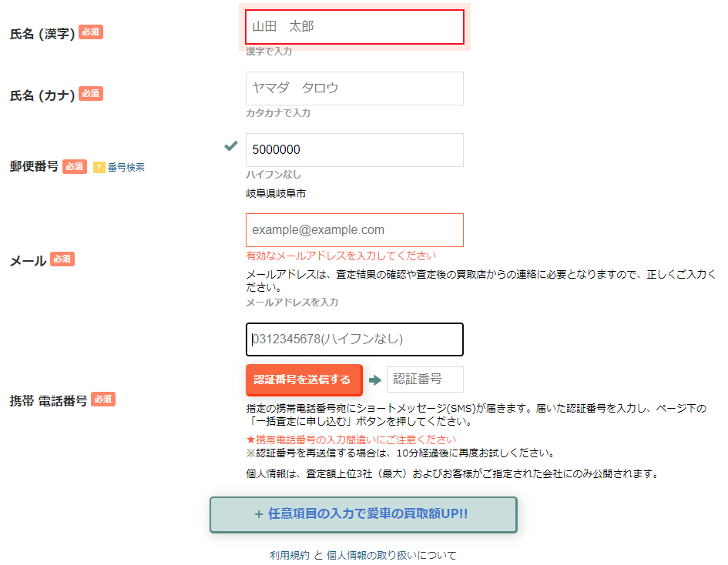Click the 必須 badge next to 携帯 電話番号
Viewport: 728px width, 565px height.
pos(103,399)
